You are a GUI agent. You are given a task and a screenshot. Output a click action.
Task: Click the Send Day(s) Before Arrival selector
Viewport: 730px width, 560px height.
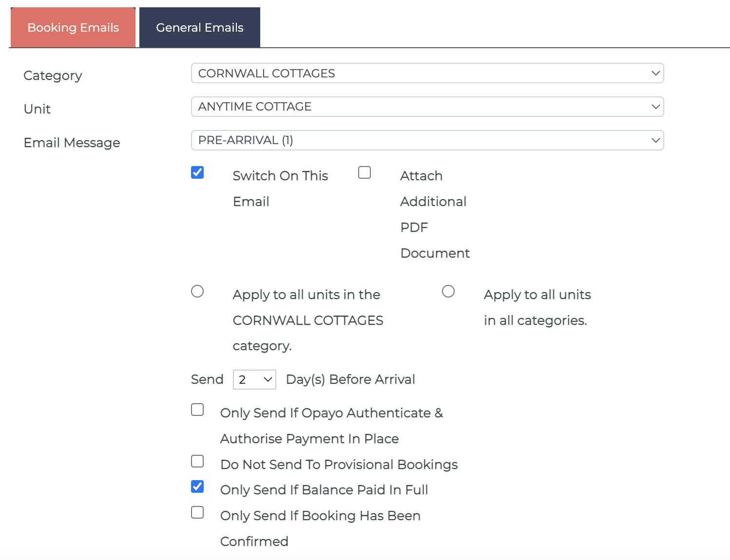254,379
